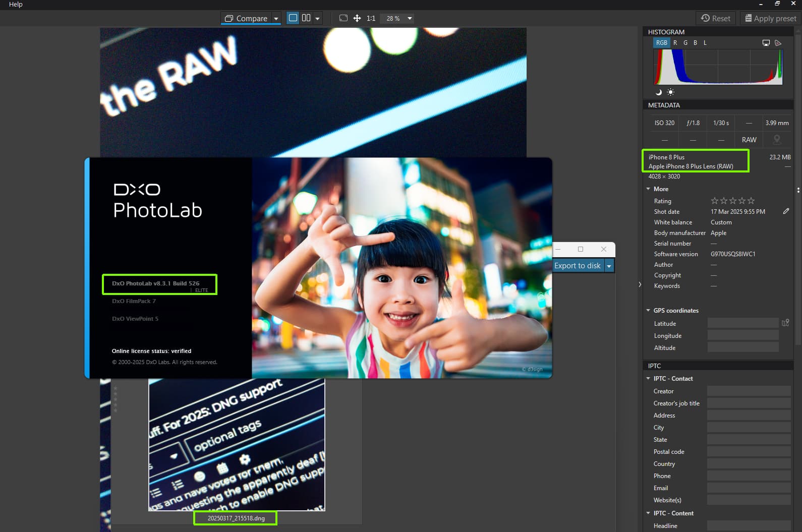Image resolution: width=802 pixels, height=532 pixels.
Task: Select the hand pan tool
Action: (357, 18)
